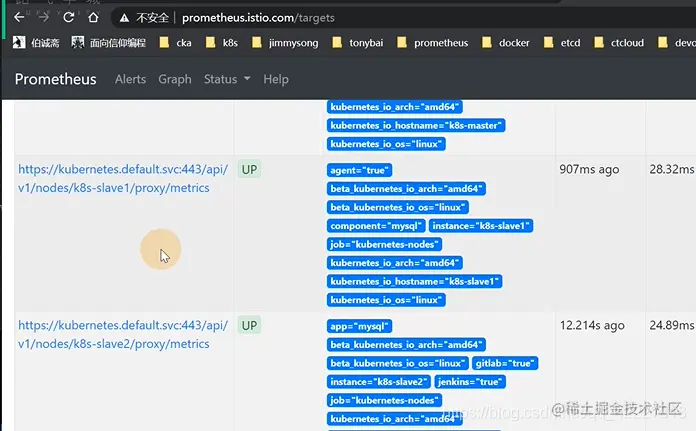Click the prometheus.istio.com/targets address bar
The image size is (696, 431).
pos(258,18)
